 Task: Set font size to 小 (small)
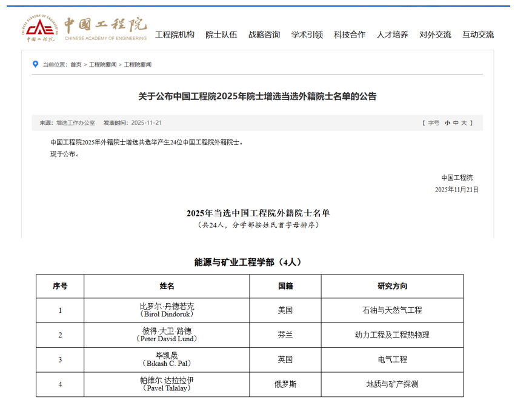click(x=447, y=122)
